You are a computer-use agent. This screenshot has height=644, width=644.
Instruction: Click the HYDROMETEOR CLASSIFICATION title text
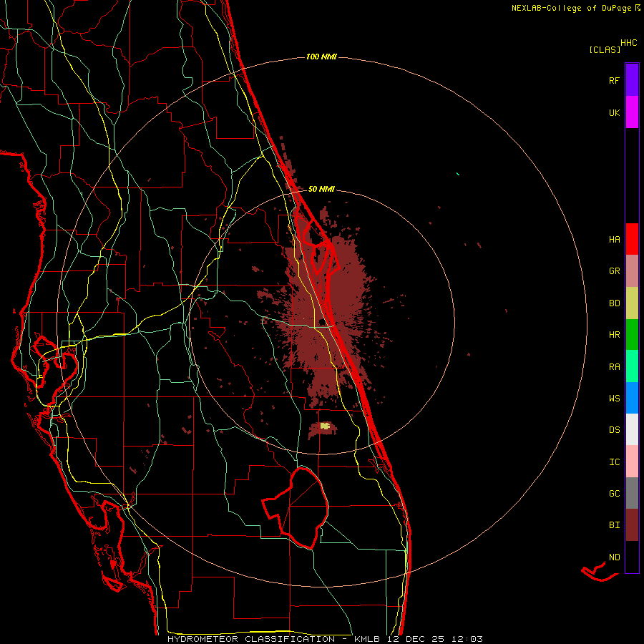coord(251,639)
